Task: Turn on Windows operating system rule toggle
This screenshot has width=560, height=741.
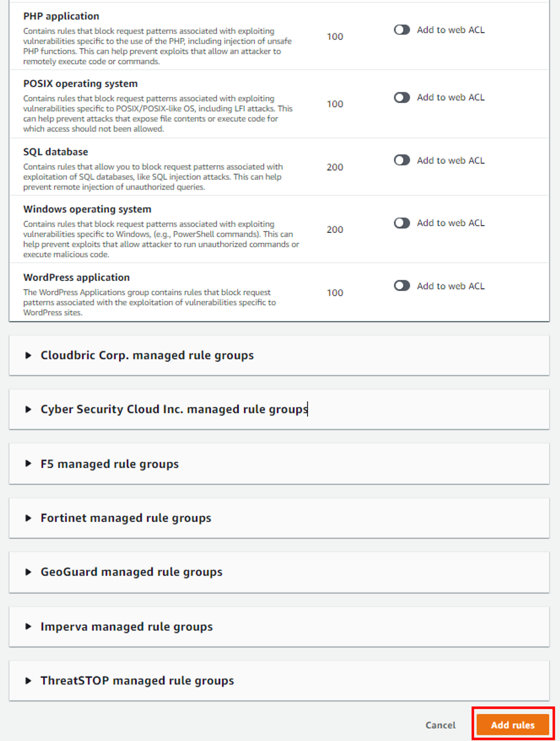Action: click(402, 223)
